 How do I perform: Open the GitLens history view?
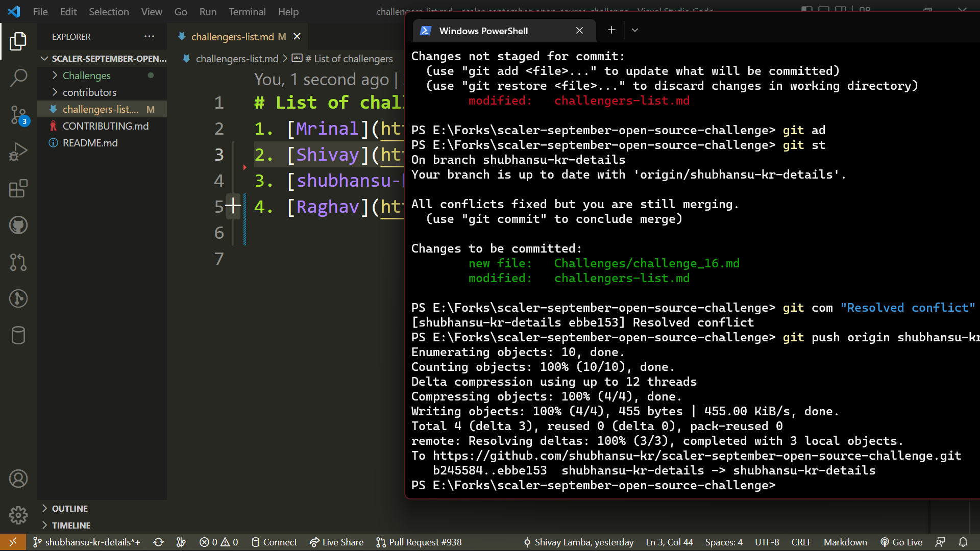(19, 298)
